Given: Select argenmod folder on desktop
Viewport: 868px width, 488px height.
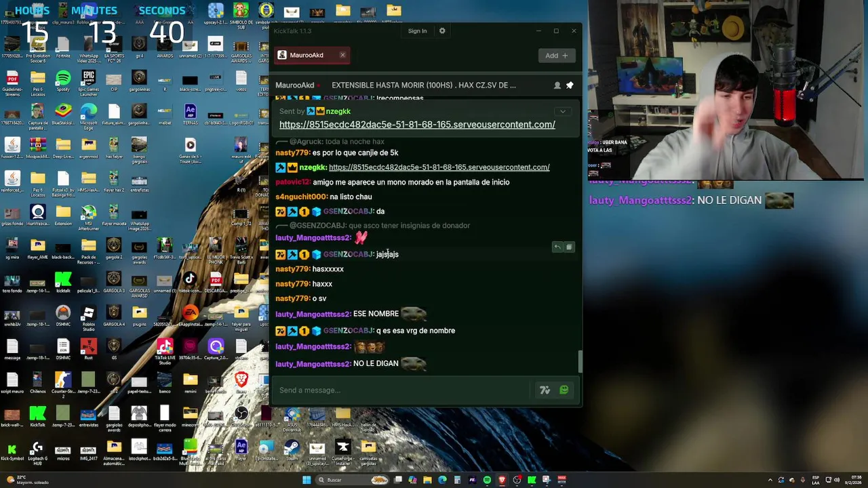Looking at the screenshot, I should point(88,148).
